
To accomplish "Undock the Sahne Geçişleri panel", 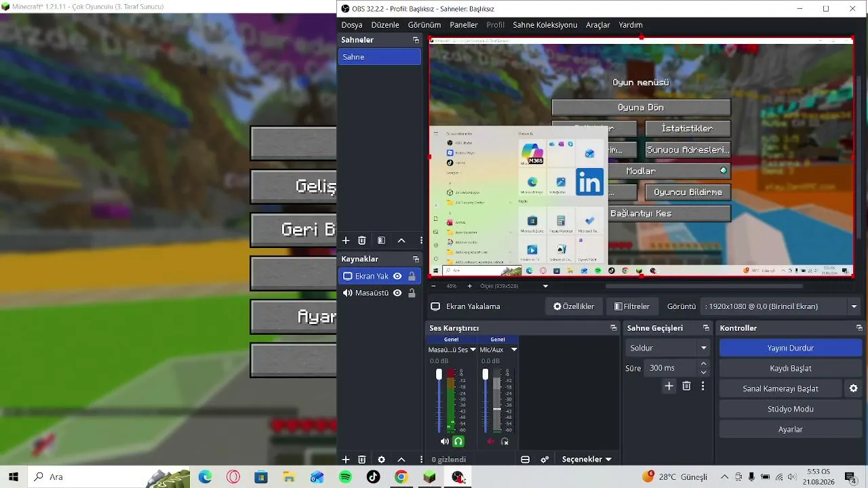I will click(706, 328).
